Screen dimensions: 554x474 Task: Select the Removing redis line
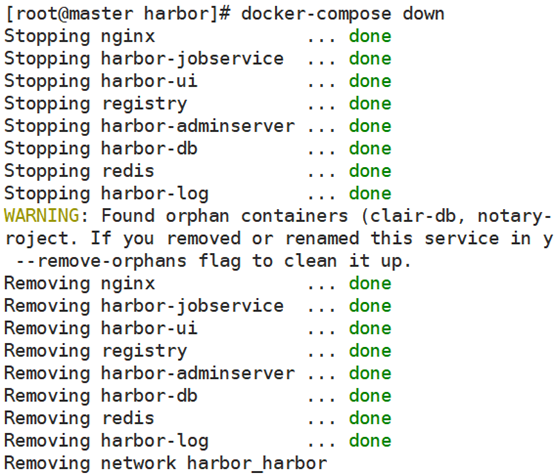click(198, 418)
